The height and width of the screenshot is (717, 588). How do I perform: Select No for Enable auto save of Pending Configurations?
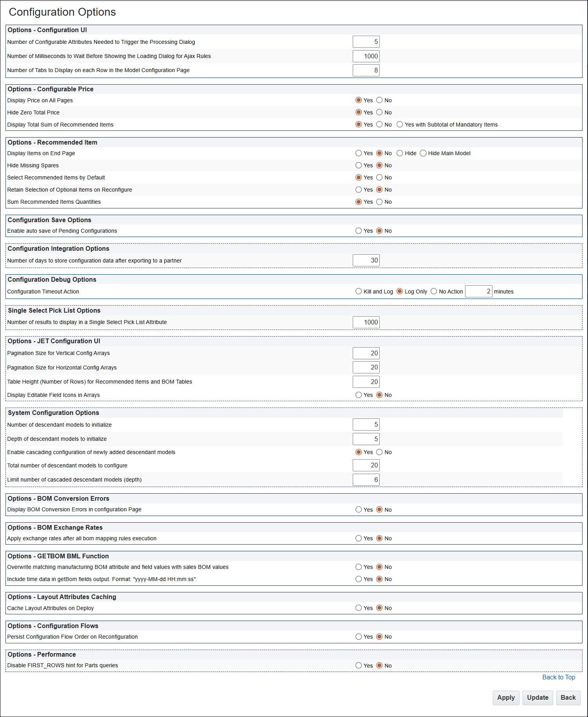379,231
